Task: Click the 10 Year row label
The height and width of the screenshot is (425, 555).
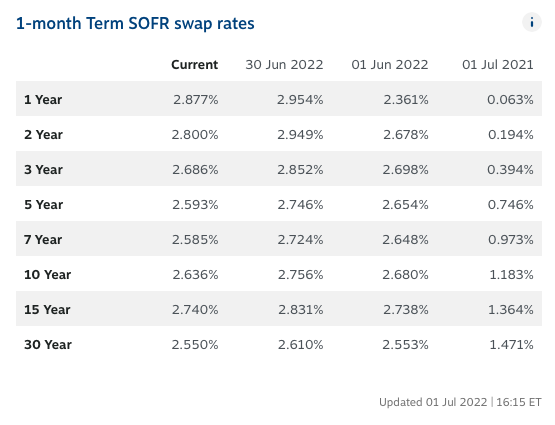Action: click(x=47, y=275)
